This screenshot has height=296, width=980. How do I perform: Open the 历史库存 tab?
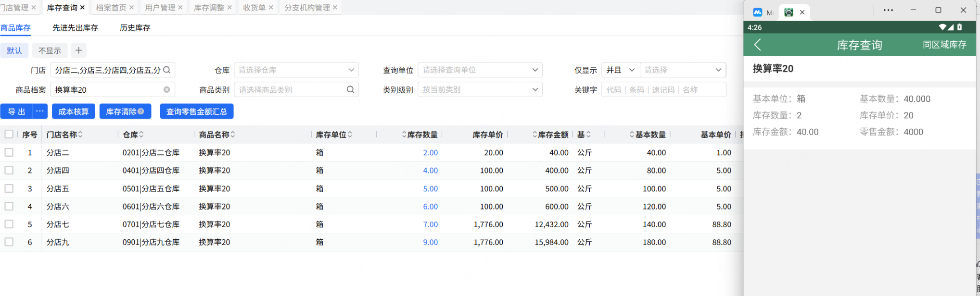click(x=135, y=28)
